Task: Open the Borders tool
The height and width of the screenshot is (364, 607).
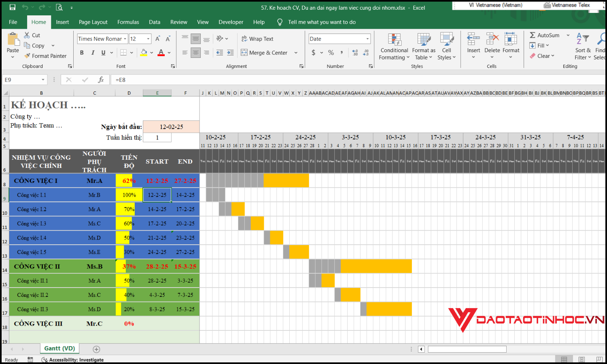Action: pos(124,53)
